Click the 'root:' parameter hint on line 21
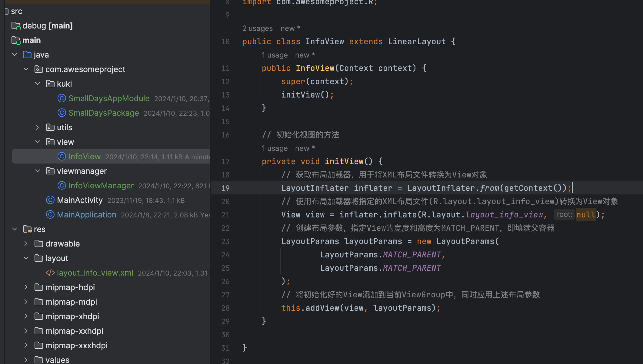 pyautogui.click(x=564, y=215)
